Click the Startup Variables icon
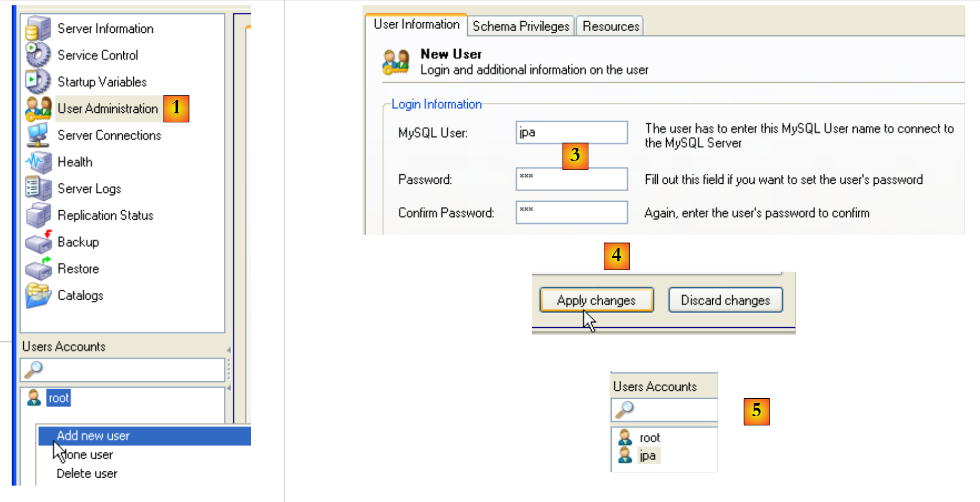Image resolution: width=980 pixels, height=502 pixels. pos(38,82)
